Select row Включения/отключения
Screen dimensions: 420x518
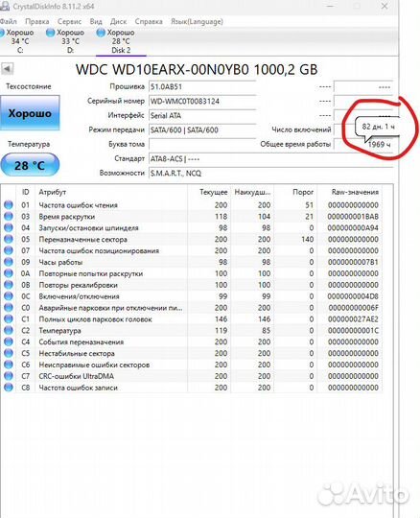point(192,296)
